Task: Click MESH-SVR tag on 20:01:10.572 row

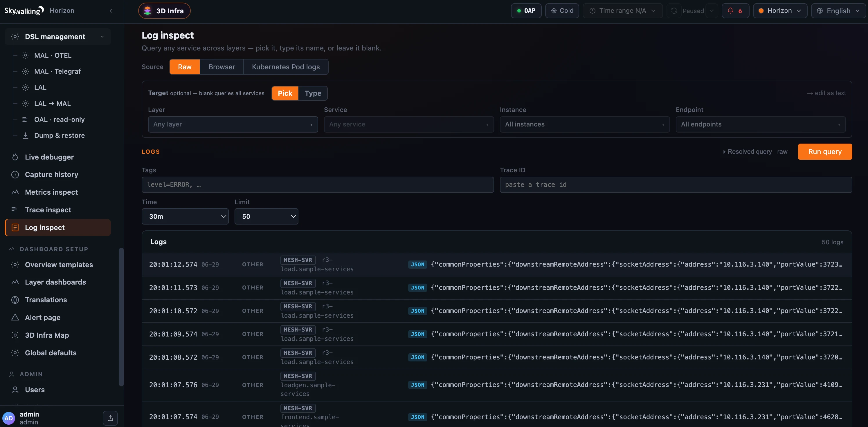Action: [298, 306]
